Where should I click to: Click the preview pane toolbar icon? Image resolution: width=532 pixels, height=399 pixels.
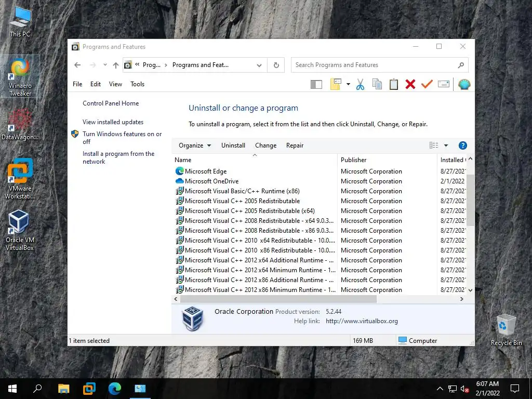(316, 84)
